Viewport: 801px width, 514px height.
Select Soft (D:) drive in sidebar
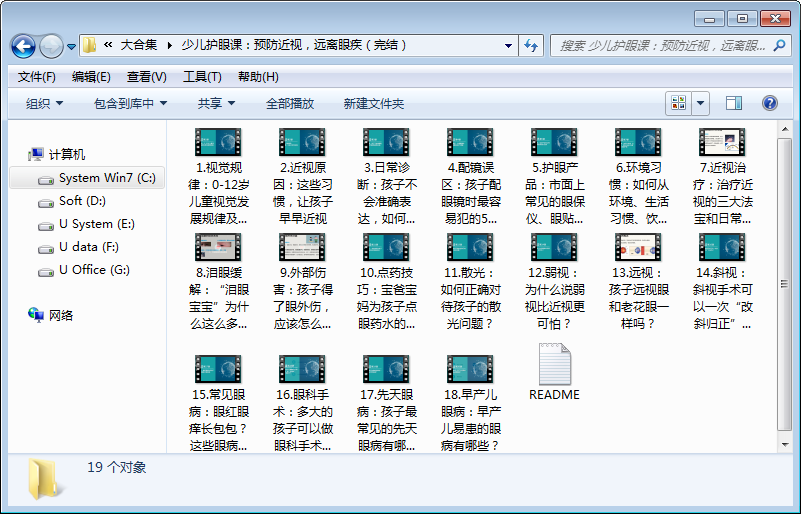[x=83, y=201]
